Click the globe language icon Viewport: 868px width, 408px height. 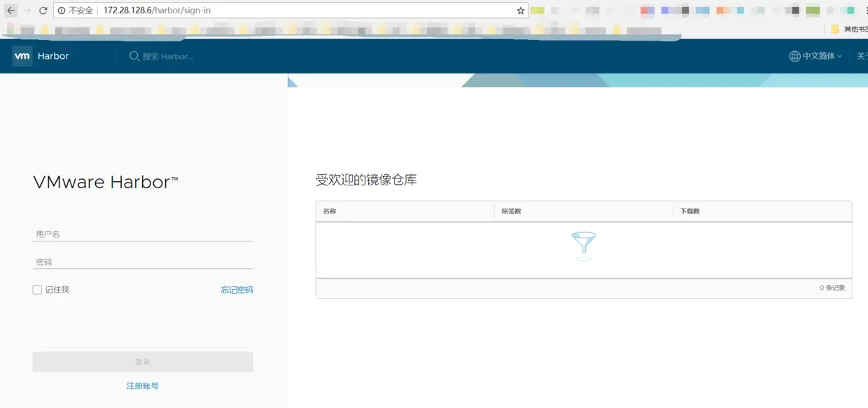794,56
